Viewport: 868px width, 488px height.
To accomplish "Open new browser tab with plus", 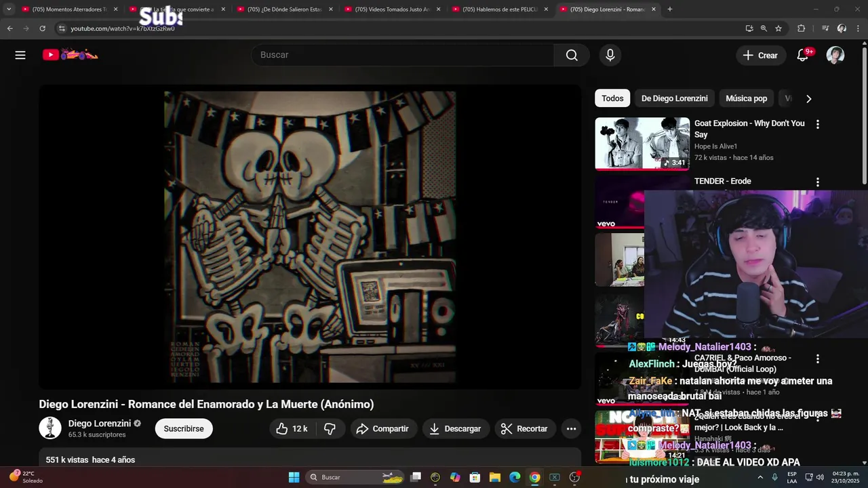I will click(670, 9).
